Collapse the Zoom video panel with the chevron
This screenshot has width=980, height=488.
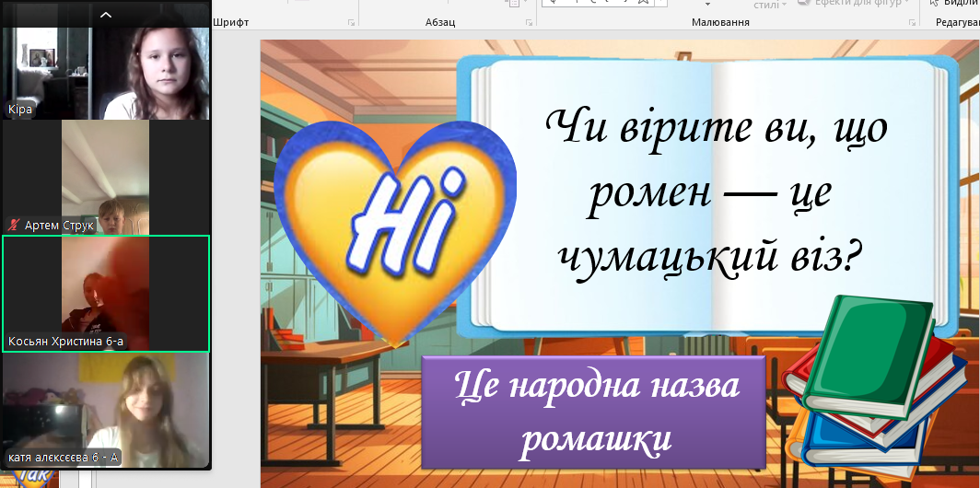[106, 15]
